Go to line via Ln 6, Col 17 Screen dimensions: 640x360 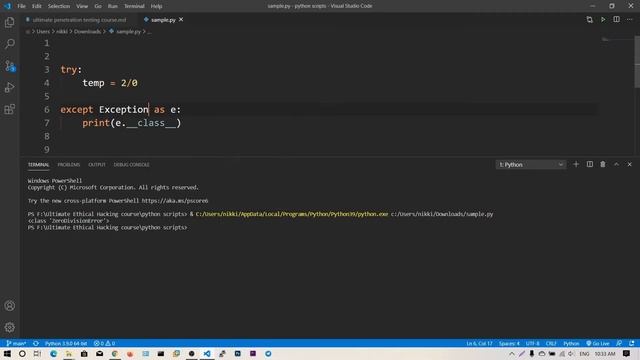tap(479, 343)
